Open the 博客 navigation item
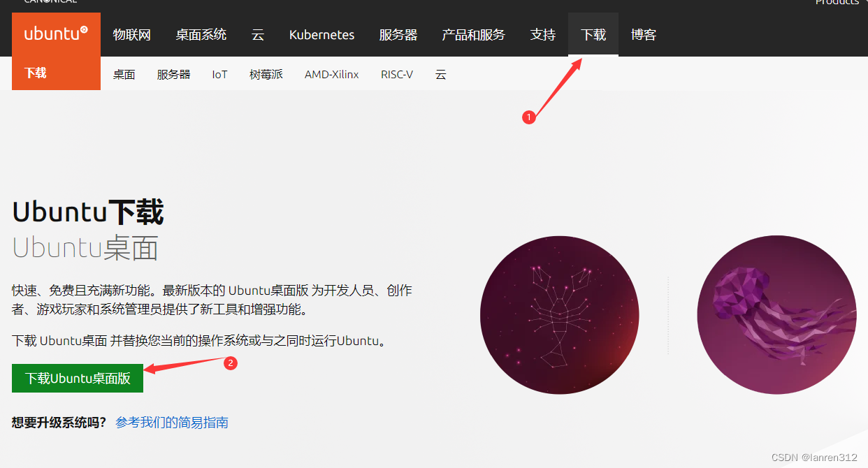 tap(644, 35)
